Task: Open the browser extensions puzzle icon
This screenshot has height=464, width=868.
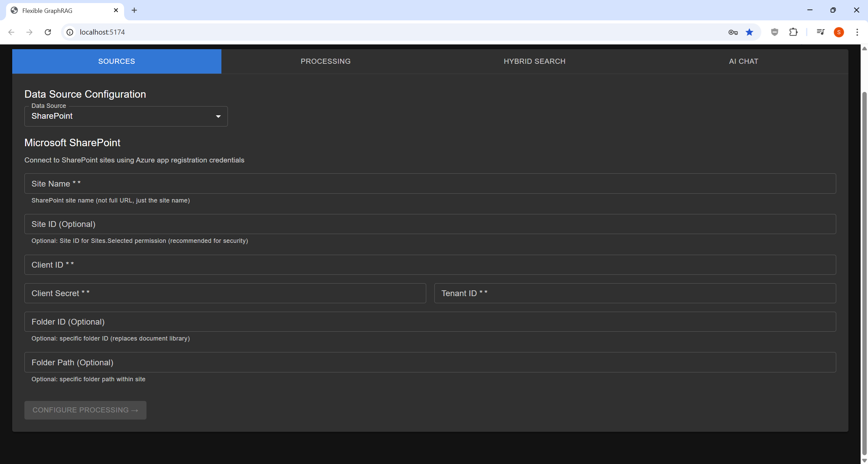Action: click(x=793, y=32)
